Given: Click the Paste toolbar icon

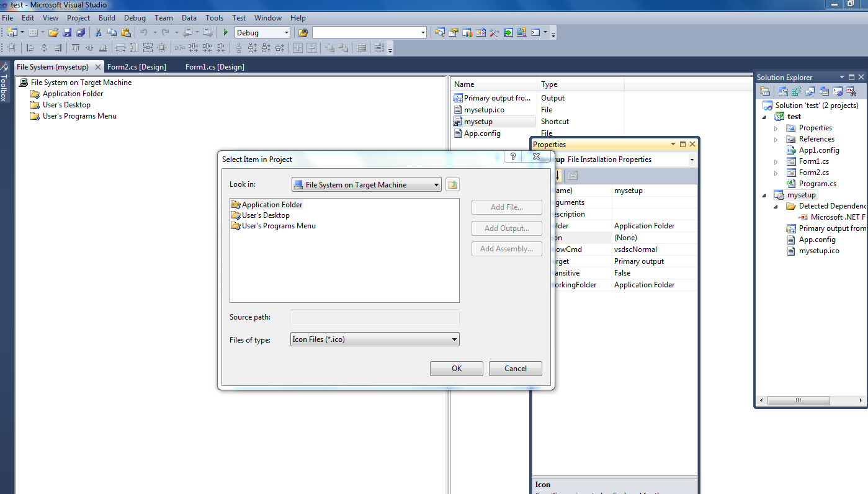Looking at the screenshot, I should (127, 32).
